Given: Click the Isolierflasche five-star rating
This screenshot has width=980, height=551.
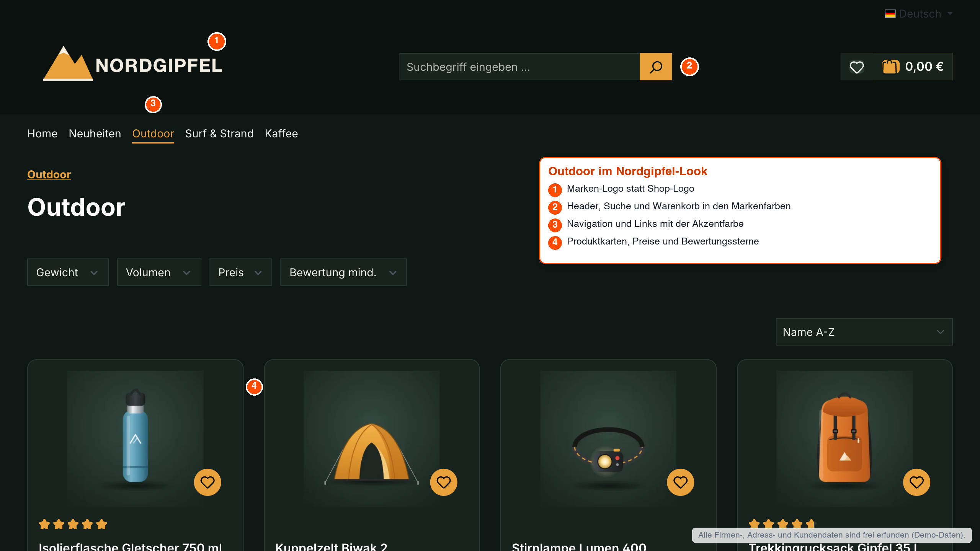Looking at the screenshot, I should [73, 524].
